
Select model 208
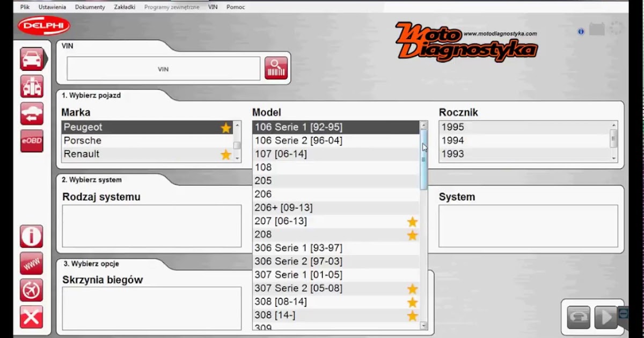336,234
